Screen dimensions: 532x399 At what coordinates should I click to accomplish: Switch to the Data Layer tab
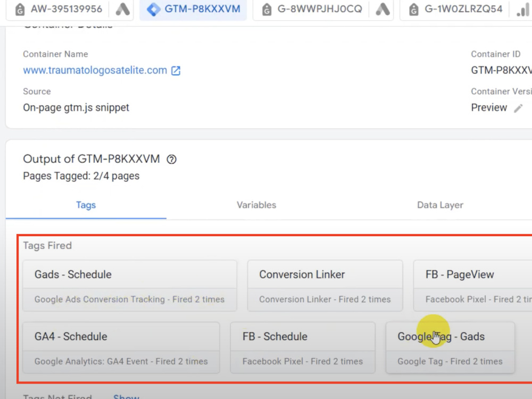click(x=440, y=205)
